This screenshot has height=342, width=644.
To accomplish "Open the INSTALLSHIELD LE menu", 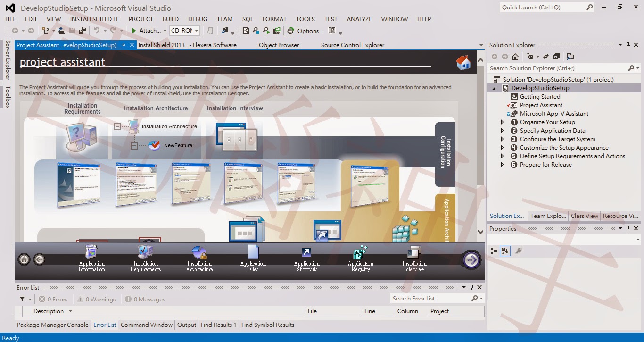I will [94, 19].
